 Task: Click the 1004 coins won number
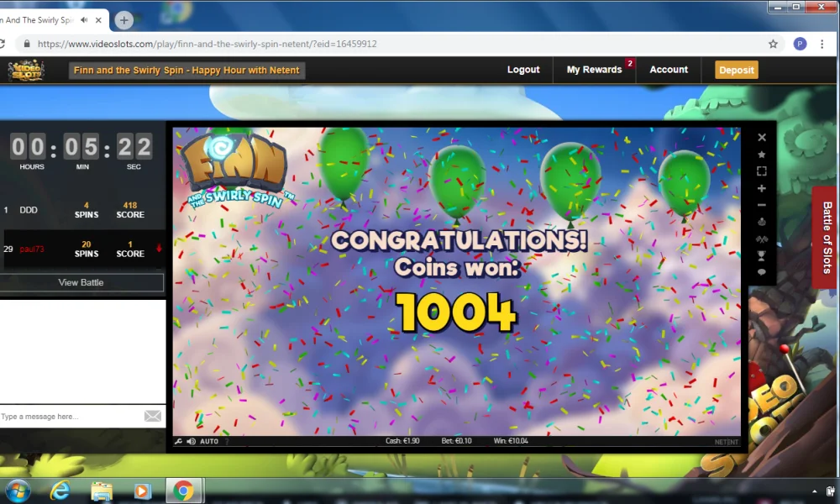[x=456, y=312]
